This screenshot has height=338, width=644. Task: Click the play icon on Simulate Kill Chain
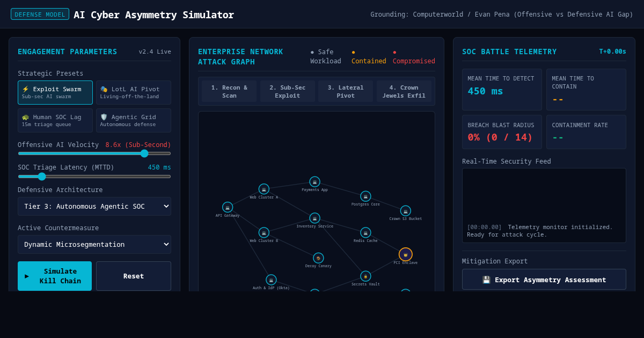tap(27, 276)
